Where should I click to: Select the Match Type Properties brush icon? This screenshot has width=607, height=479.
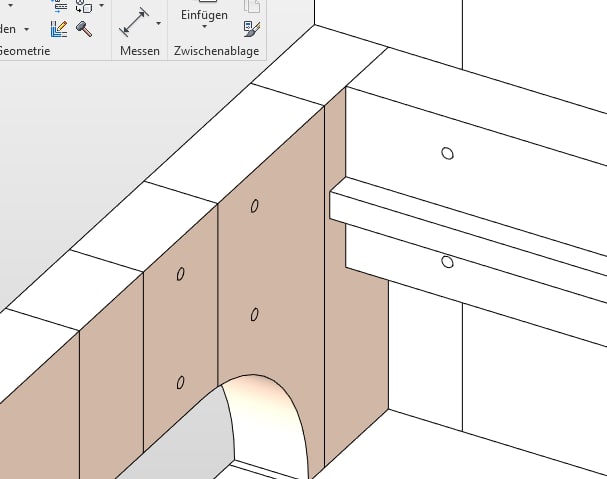click(251, 29)
